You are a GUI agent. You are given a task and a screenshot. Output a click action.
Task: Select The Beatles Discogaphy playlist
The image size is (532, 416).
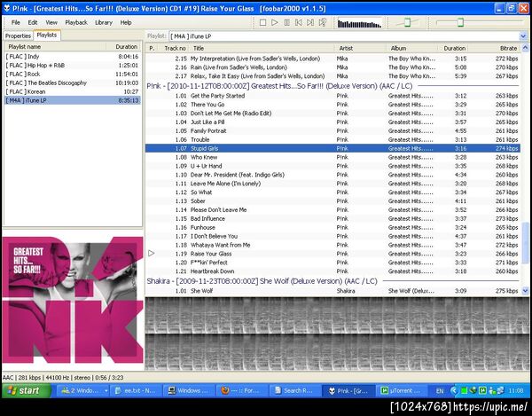tap(72, 82)
